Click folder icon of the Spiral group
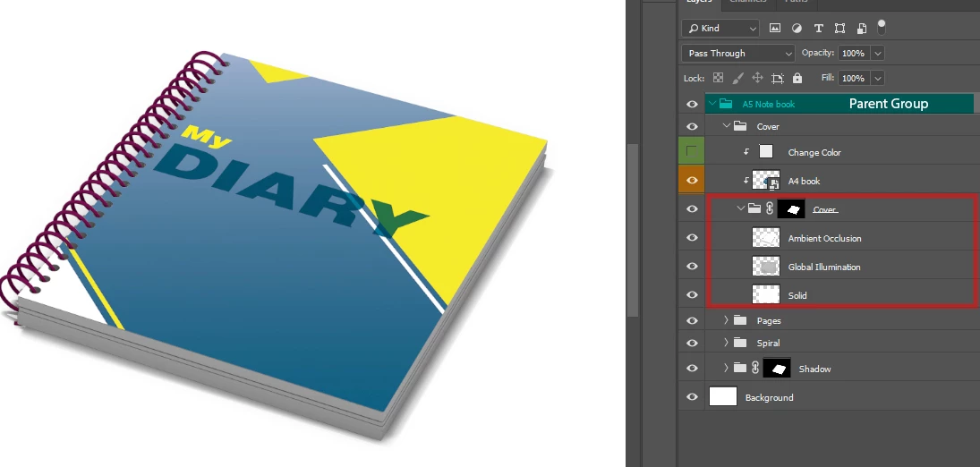The width and height of the screenshot is (980, 467). point(740,343)
